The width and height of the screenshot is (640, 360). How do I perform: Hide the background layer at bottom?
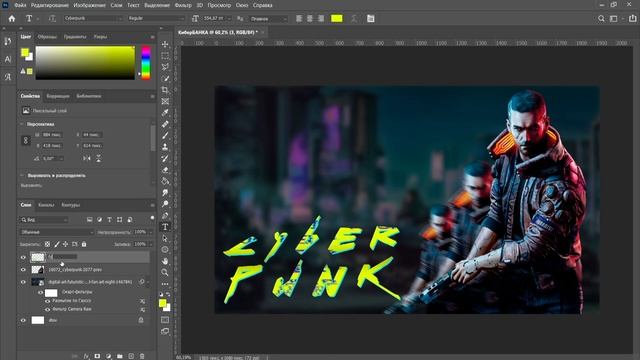tap(23, 320)
